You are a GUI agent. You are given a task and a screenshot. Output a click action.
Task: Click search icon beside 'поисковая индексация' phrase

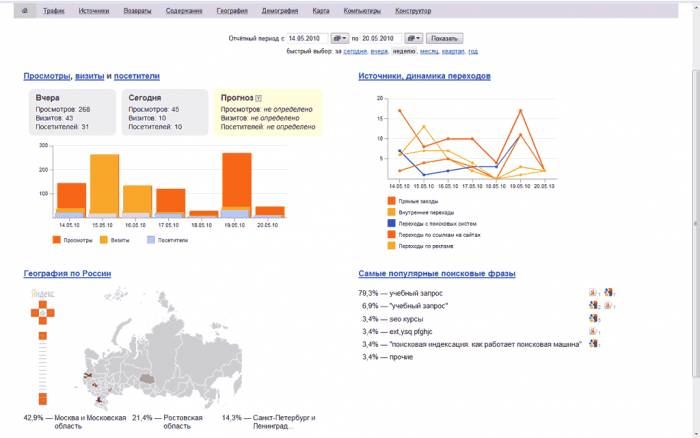pyautogui.click(x=593, y=344)
